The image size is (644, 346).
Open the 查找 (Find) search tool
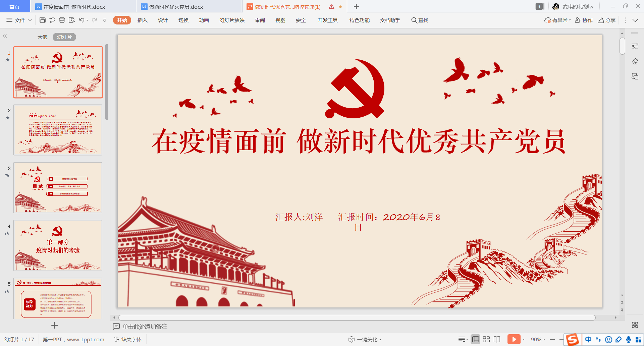[419, 20]
